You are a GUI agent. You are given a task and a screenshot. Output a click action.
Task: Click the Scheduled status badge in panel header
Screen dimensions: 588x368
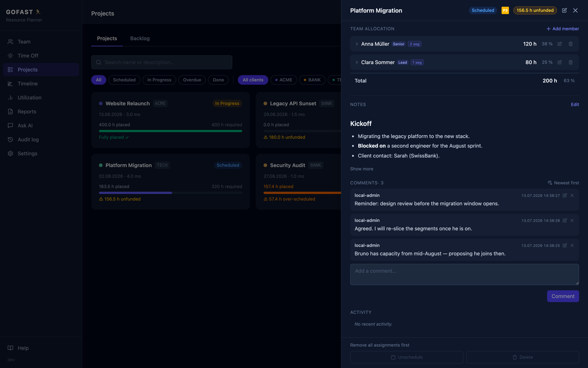[x=483, y=10]
